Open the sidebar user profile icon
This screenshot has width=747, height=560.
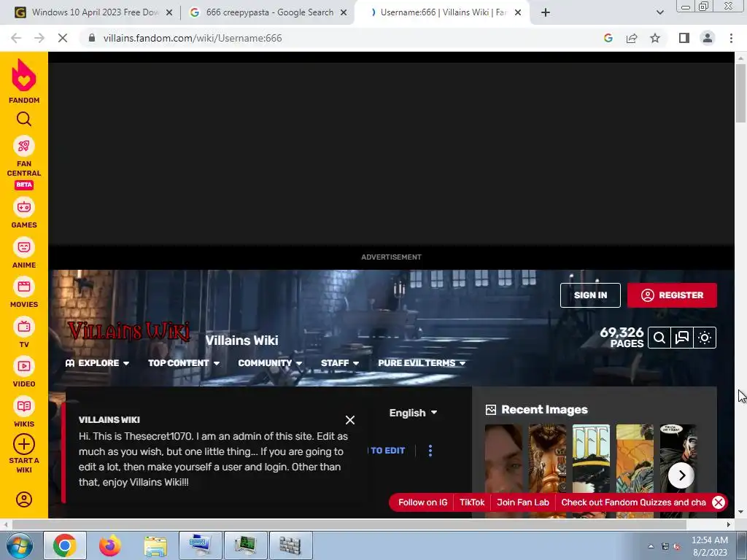click(x=24, y=499)
